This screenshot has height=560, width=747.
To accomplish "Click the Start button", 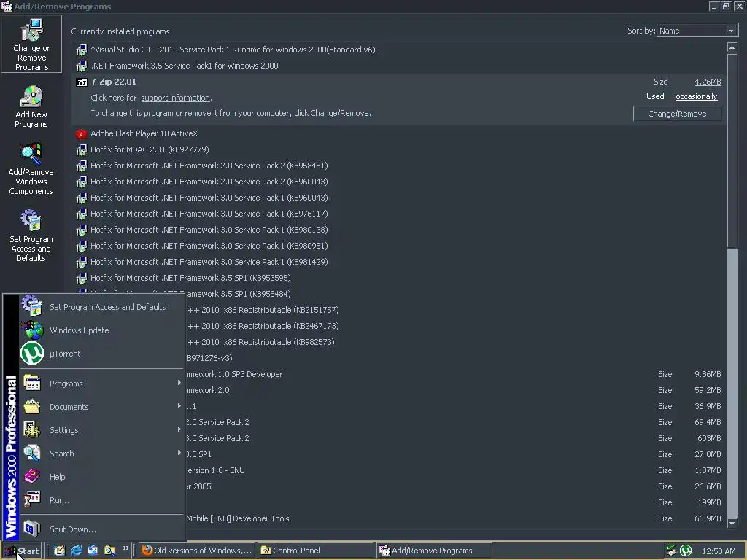I will click(21, 551).
